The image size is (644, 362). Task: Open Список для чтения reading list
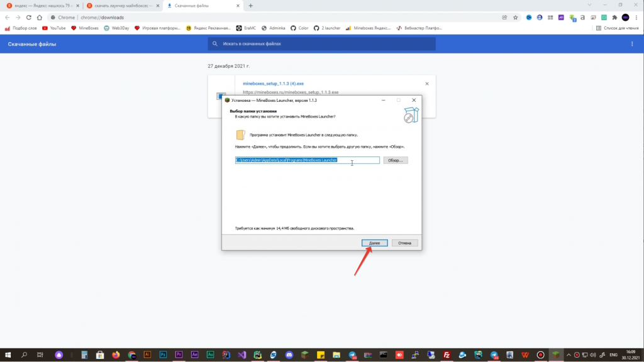tap(616, 28)
